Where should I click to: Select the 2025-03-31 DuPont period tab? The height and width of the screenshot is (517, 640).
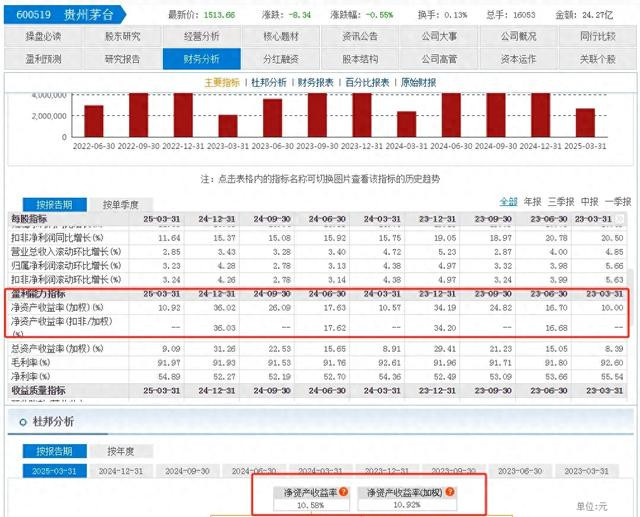click(55, 471)
